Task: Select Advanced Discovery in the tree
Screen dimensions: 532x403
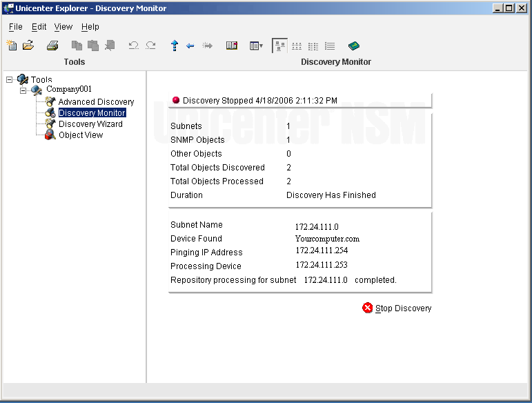Action: point(96,102)
